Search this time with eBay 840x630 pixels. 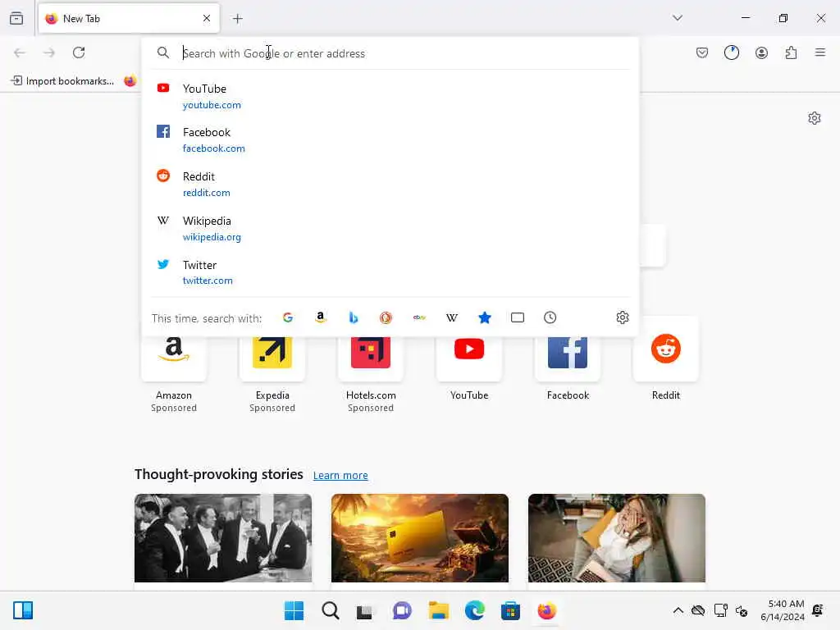419,317
